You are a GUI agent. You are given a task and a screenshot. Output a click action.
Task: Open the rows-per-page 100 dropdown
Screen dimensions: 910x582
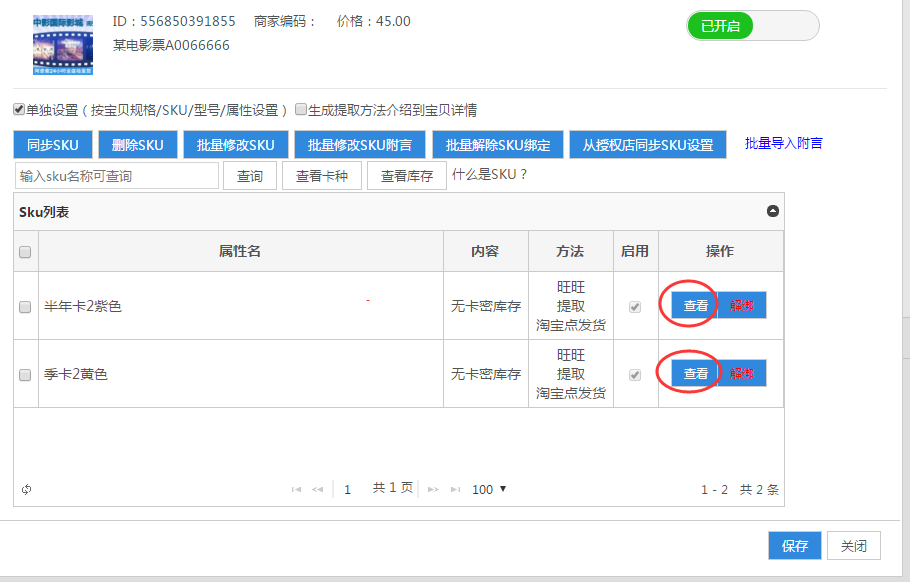point(489,489)
